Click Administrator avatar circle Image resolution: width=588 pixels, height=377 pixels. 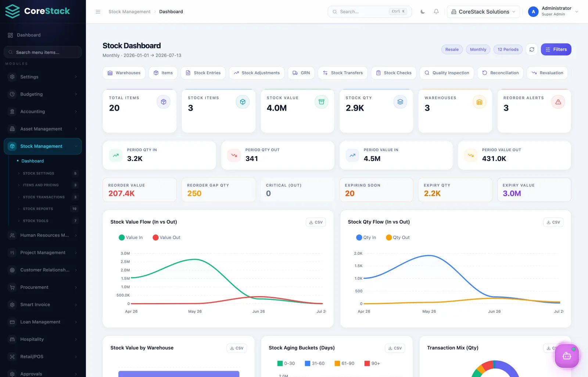pos(533,12)
